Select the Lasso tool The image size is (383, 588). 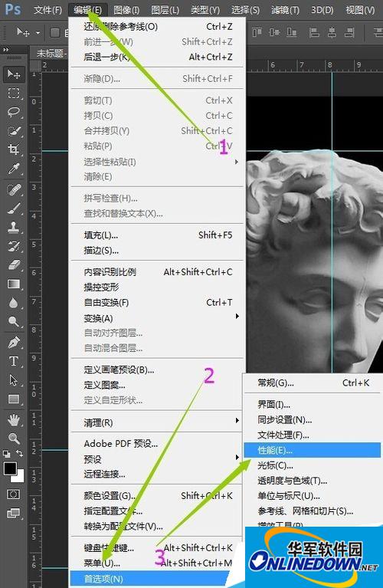pyautogui.click(x=14, y=112)
